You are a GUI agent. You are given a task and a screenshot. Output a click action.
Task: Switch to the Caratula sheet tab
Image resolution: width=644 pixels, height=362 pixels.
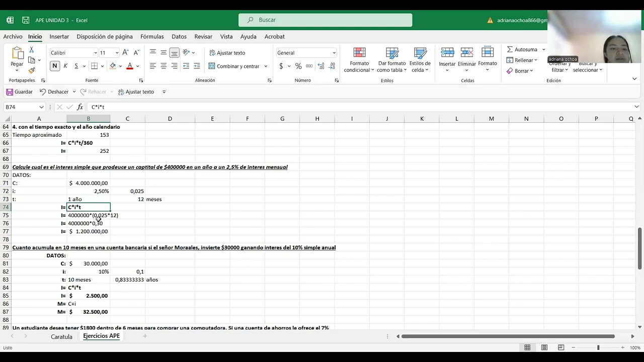[61, 336]
